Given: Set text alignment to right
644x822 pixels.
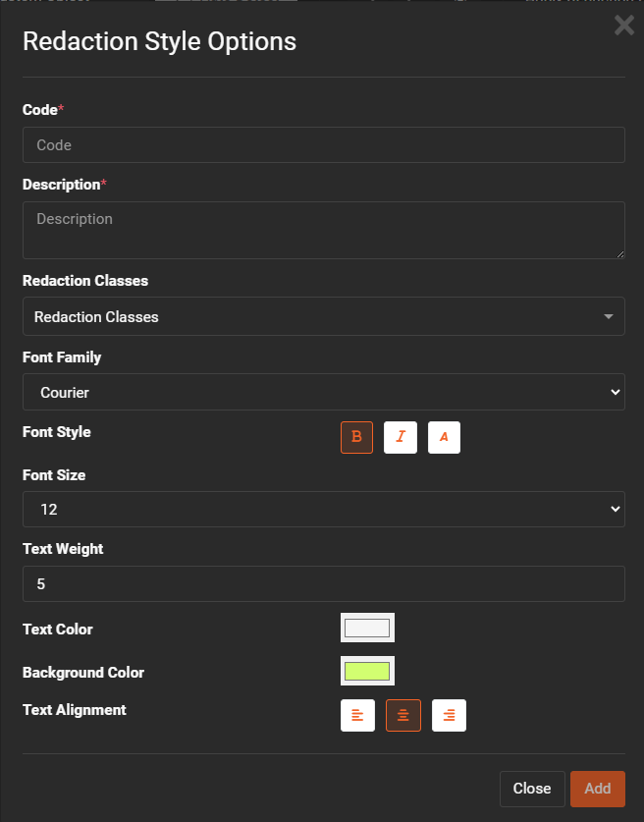Looking at the screenshot, I should coord(449,716).
